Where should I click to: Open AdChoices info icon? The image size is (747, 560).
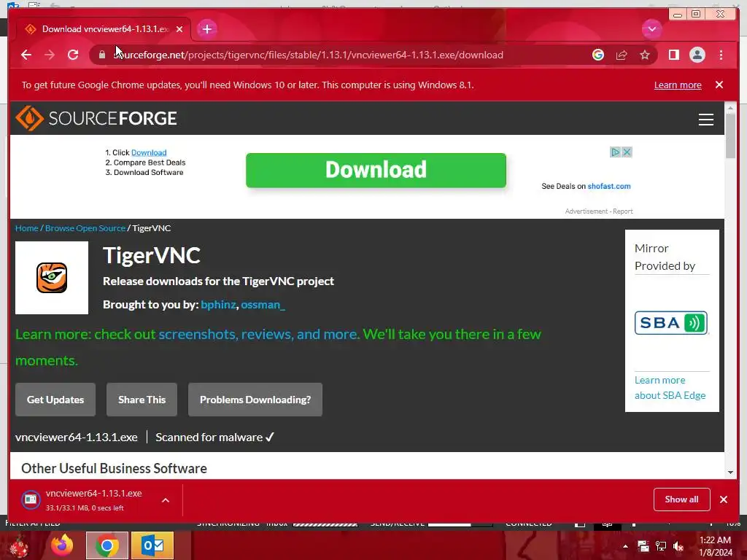[615, 152]
